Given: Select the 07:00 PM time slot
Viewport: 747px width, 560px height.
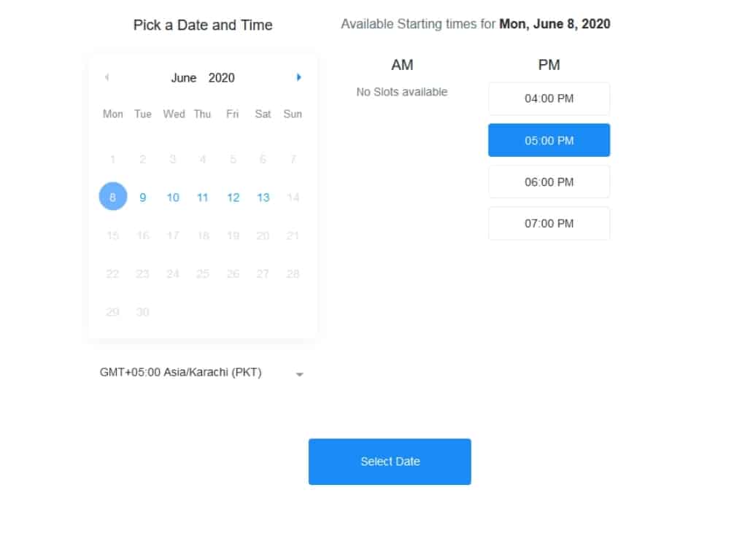Looking at the screenshot, I should pyautogui.click(x=549, y=224).
